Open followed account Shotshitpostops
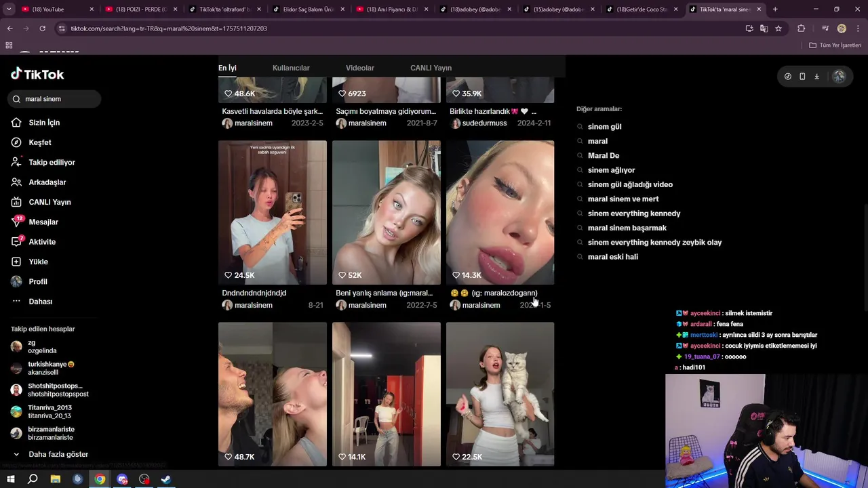The width and height of the screenshot is (868, 488). coord(51,390)
